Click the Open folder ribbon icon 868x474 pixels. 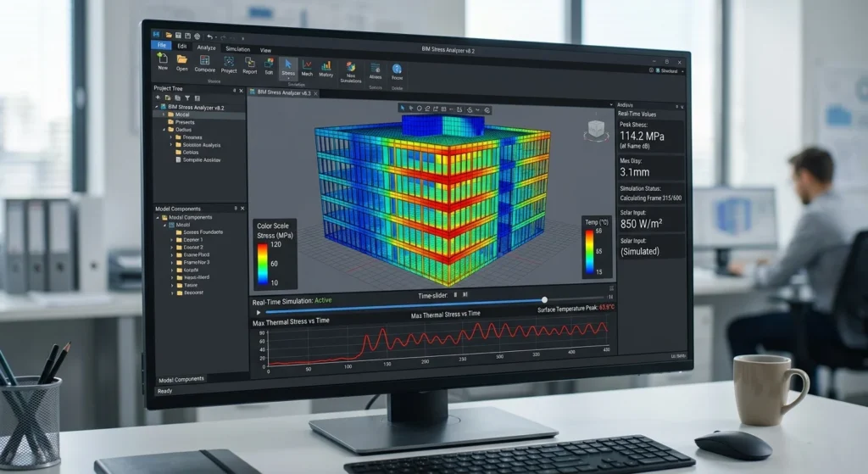tap(182, 59)
